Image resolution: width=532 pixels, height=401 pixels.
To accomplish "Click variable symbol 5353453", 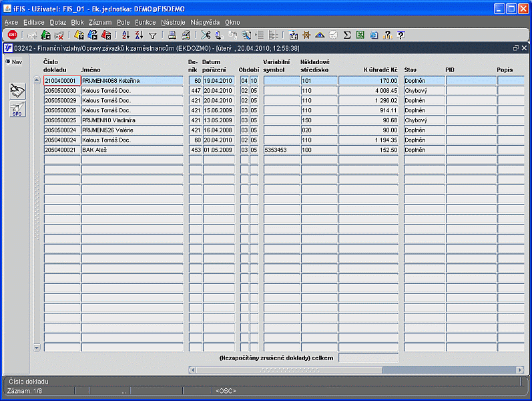I will click(282, 150).
